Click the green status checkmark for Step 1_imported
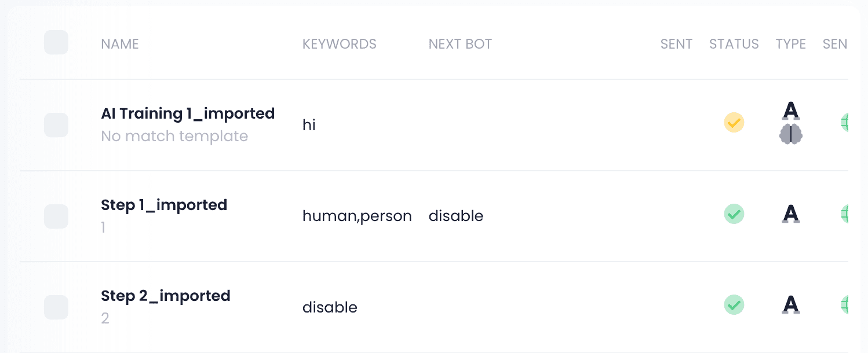868x353 pixels. click(734, 214)
